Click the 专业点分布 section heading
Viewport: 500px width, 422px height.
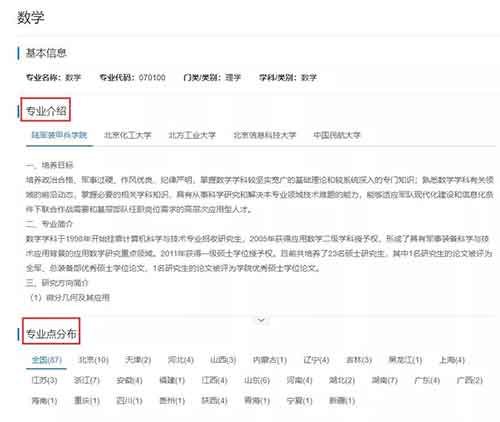51,333
